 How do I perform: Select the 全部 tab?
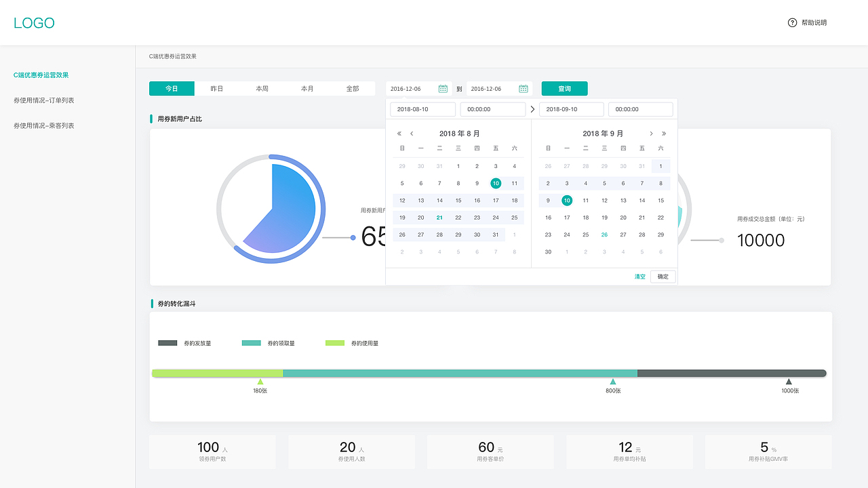pyautogui.click(x=353, y=89)
